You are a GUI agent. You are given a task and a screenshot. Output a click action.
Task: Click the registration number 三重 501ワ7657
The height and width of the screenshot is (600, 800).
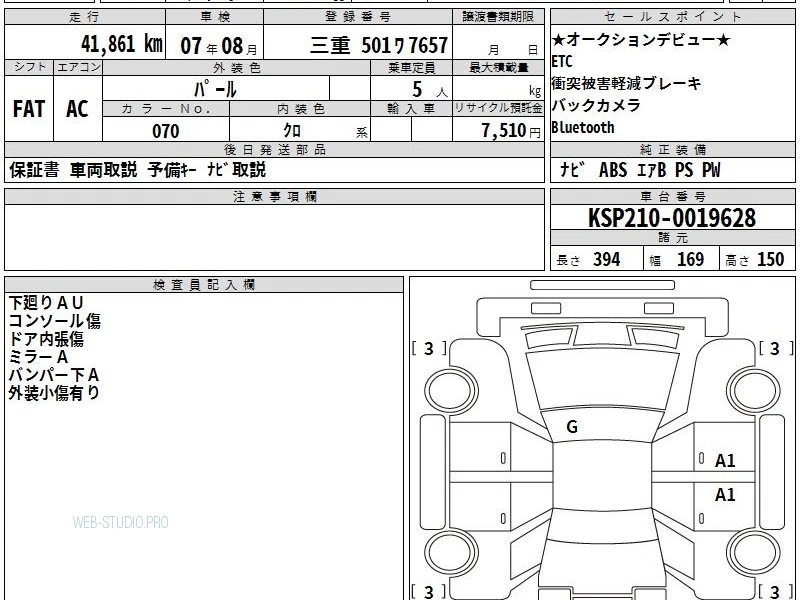[x=379, y=45]
